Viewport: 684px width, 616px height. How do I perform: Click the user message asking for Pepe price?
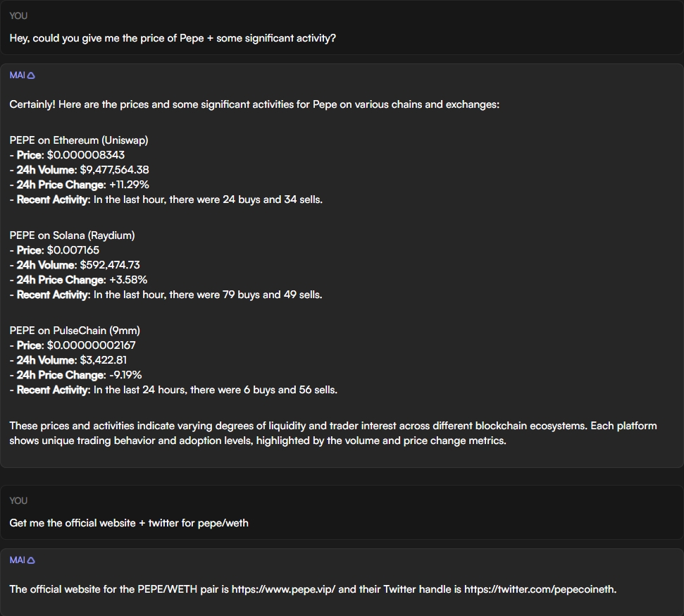click(173, 38)
